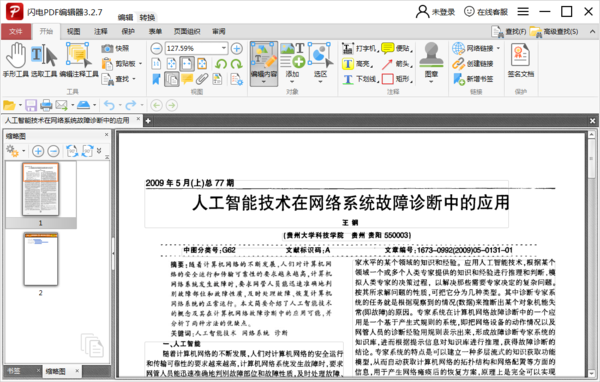The height and width of the screenshot is (382, 600).
Task: Rotate page clockwise with green arrow
Action: (x=237, y=64)
